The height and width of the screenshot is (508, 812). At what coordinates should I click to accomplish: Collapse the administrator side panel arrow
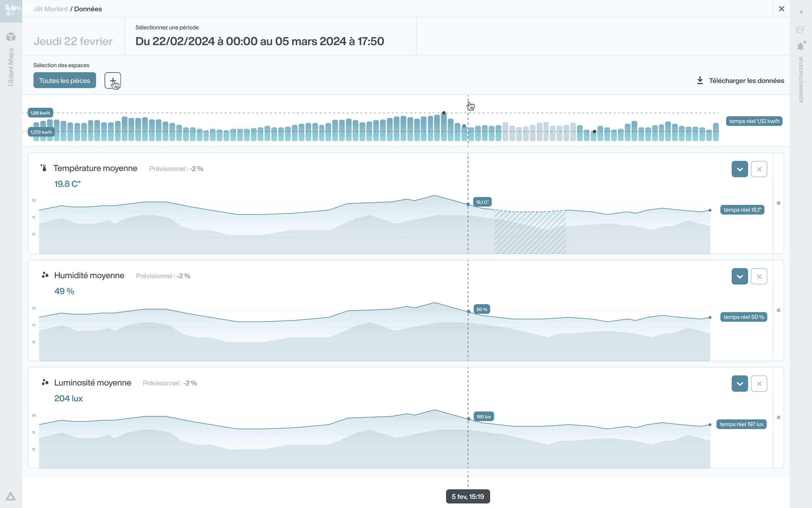tap(801, 12)
